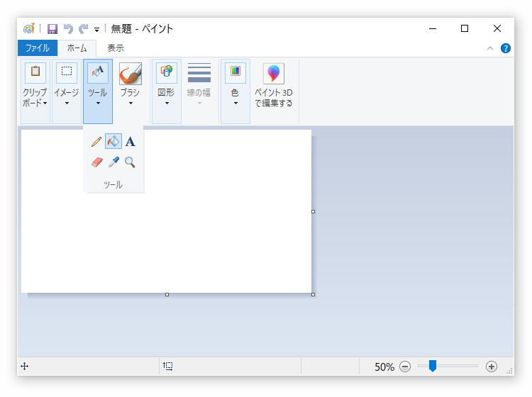Collapse the ツール tools dropdown
Screen dimensions: 532x397
tap(98, 91)
